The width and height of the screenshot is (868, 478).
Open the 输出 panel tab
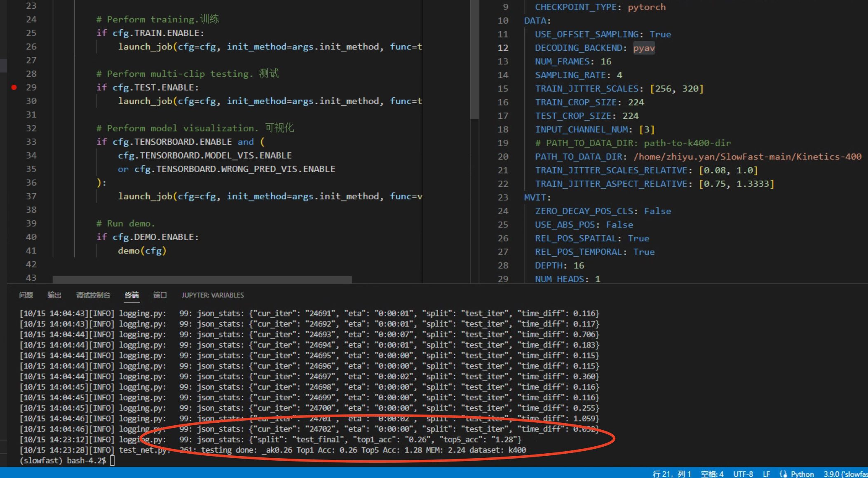(x=54, y=295)
